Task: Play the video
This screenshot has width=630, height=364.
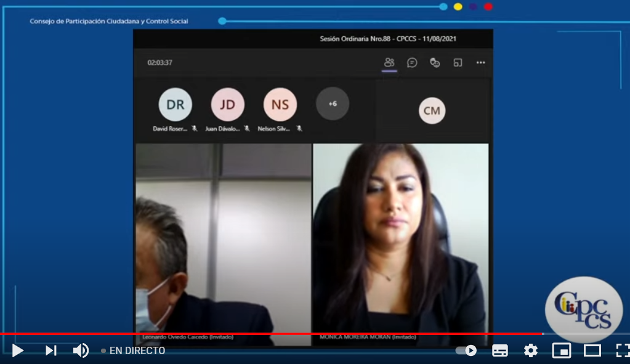Action: (17, 350)
